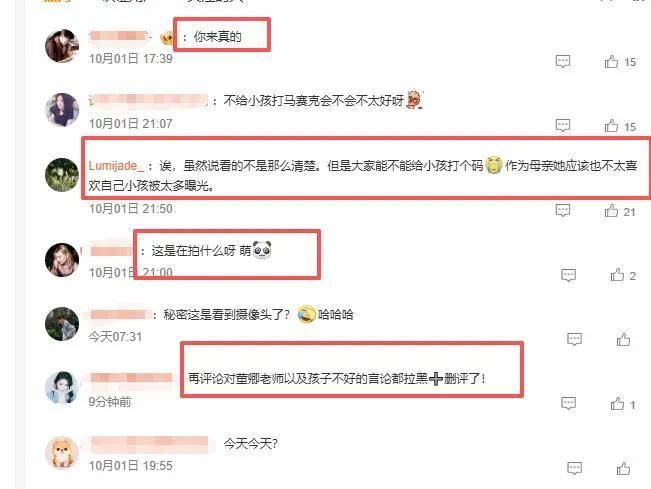Reply to the comment "你来真的"

[563, 61]
